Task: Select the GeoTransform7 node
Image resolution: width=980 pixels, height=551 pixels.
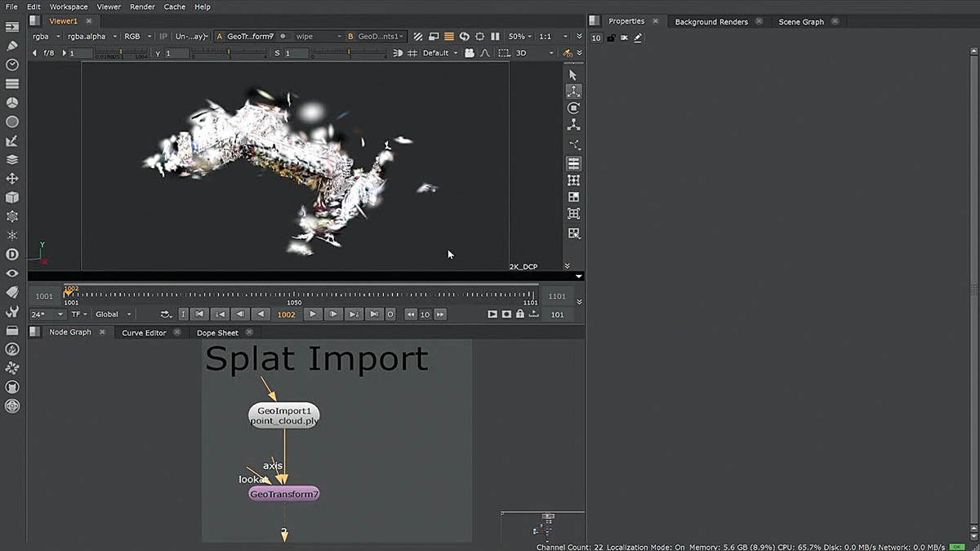Action: pos(284,494)
